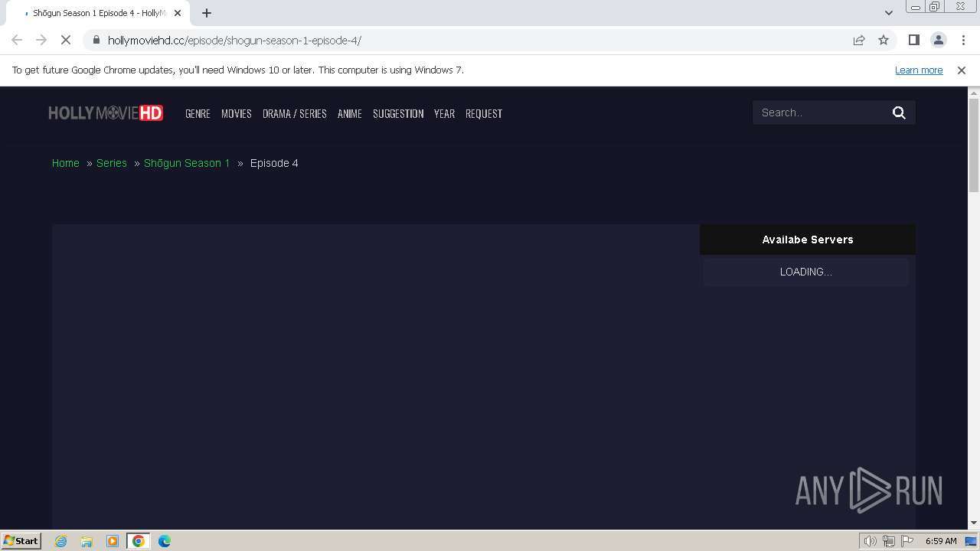Open the REQUEST menu item
The height and width of the screenshot is (551, 980).
484,113
